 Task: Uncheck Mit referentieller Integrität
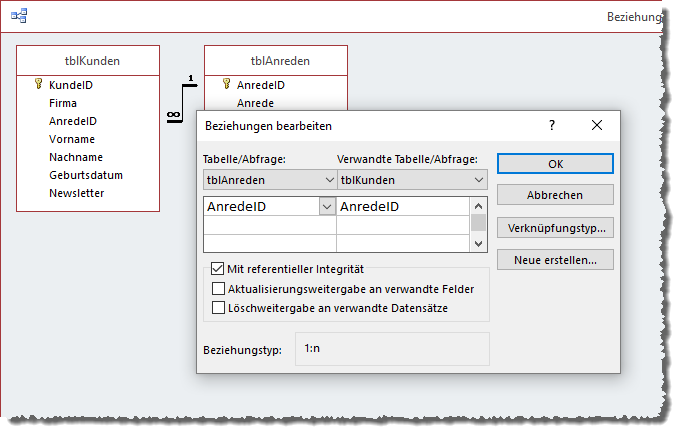pos(218,269)
